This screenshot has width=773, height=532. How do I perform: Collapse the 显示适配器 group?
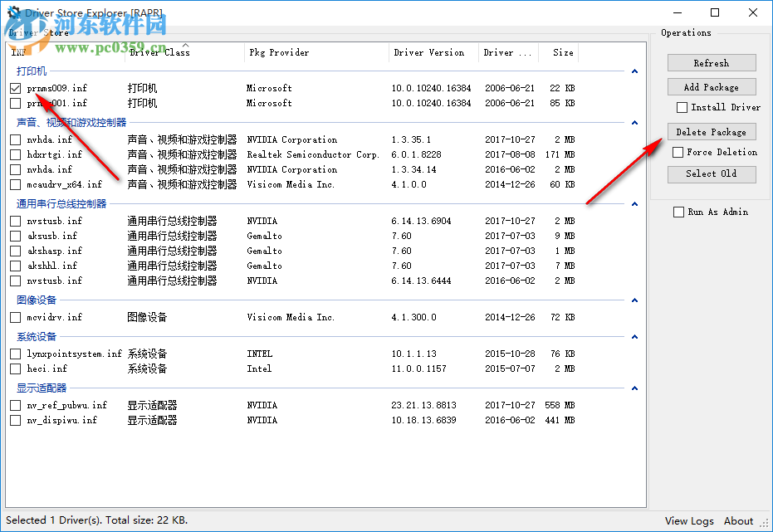pyautogui.click(x=635, y=388)
